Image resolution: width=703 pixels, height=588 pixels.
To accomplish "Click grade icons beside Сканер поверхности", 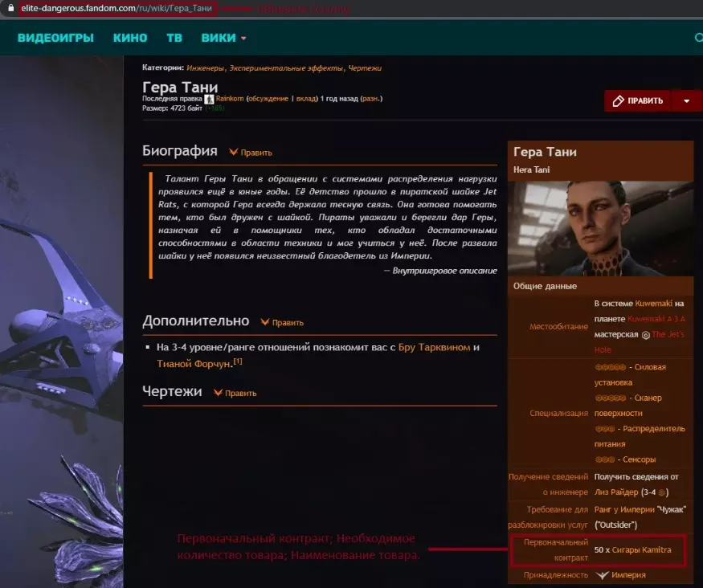I will click(x=610, y=398).
